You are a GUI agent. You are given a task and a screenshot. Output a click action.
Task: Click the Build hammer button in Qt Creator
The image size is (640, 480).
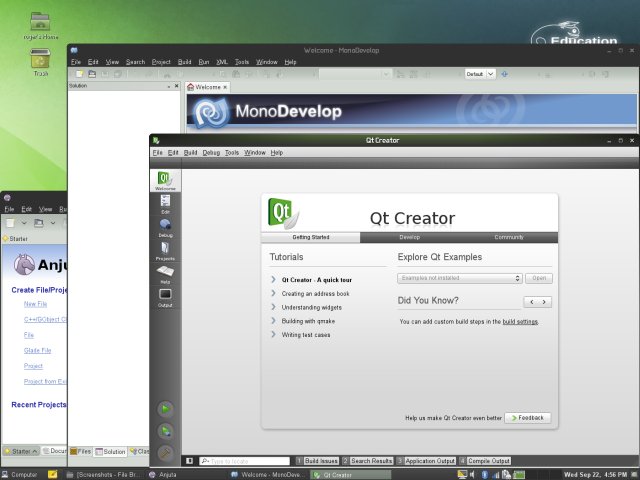(x=165, y=453)
